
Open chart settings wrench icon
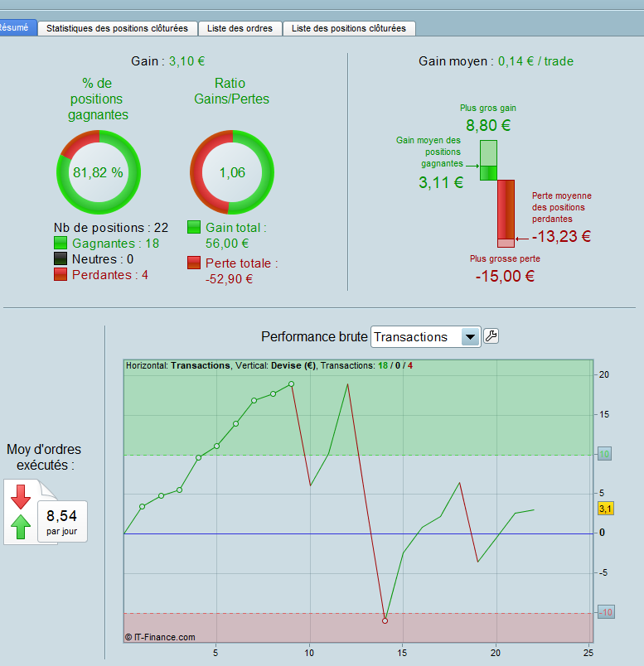(x=491, y=336)
